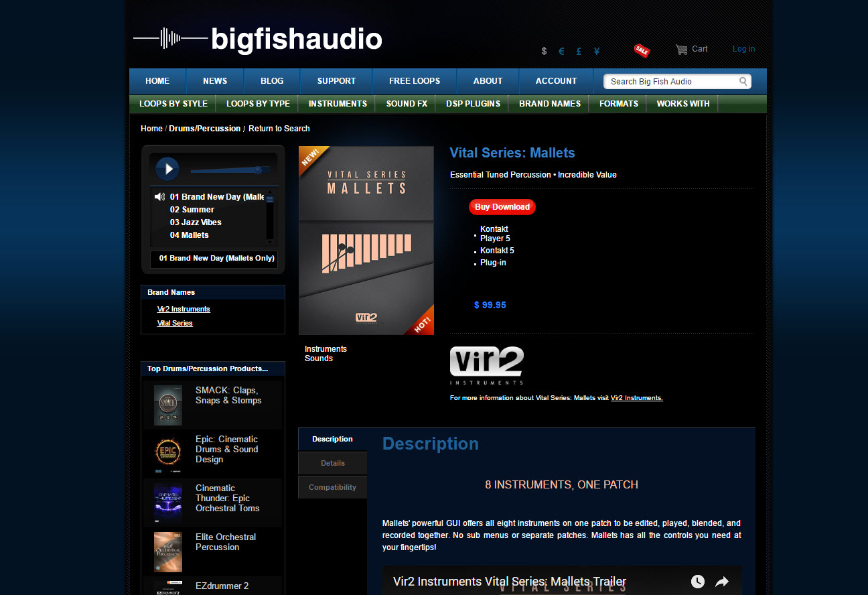868x595 pixels.
Task: Click the video Share arrow icon
Action: click(x=722, y=582)
